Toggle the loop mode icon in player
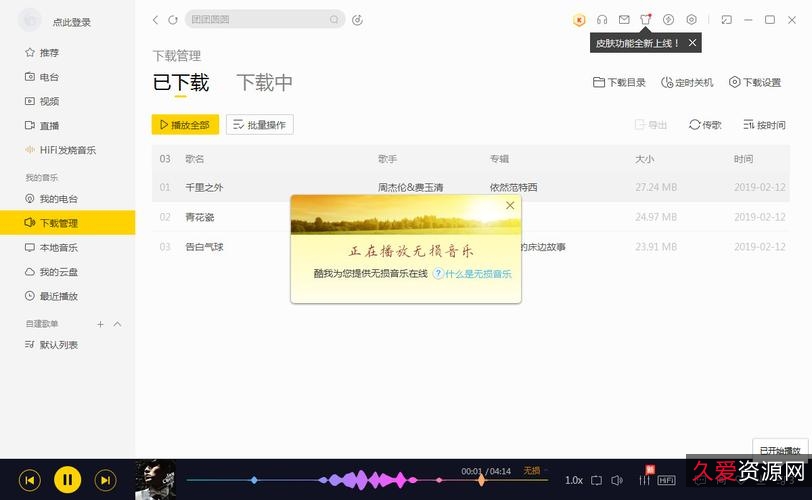 pos(596,480)
